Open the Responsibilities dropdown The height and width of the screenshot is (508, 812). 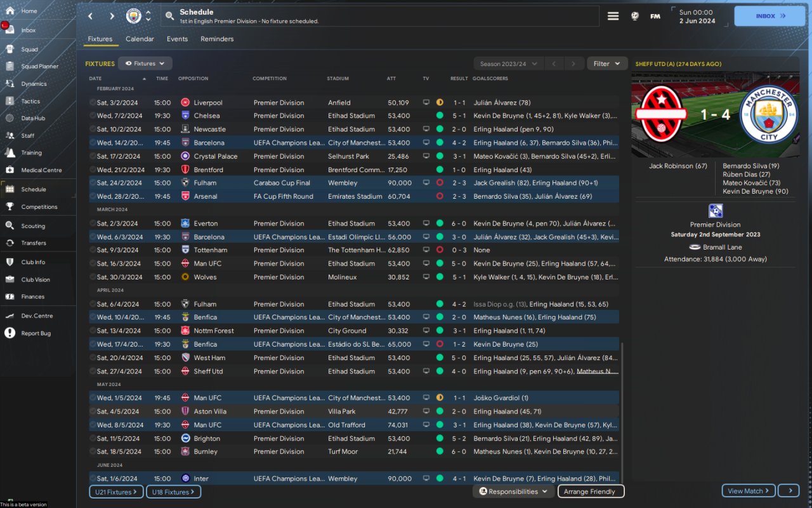(x=513, y=491)
